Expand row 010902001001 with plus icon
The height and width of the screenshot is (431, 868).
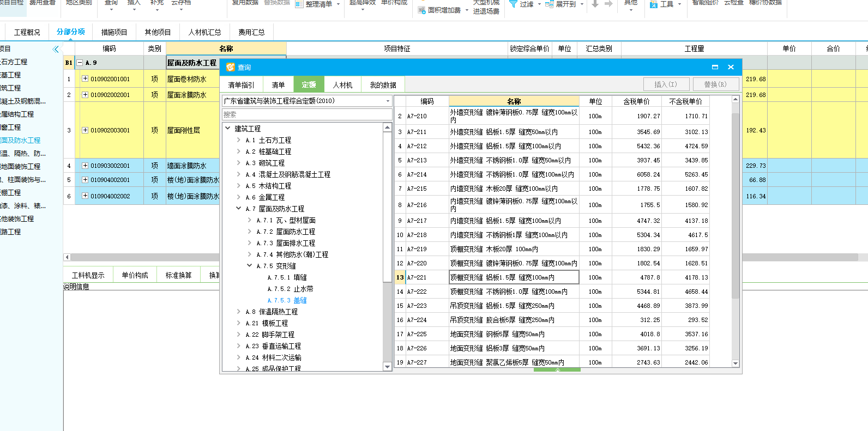coord(85,78)
